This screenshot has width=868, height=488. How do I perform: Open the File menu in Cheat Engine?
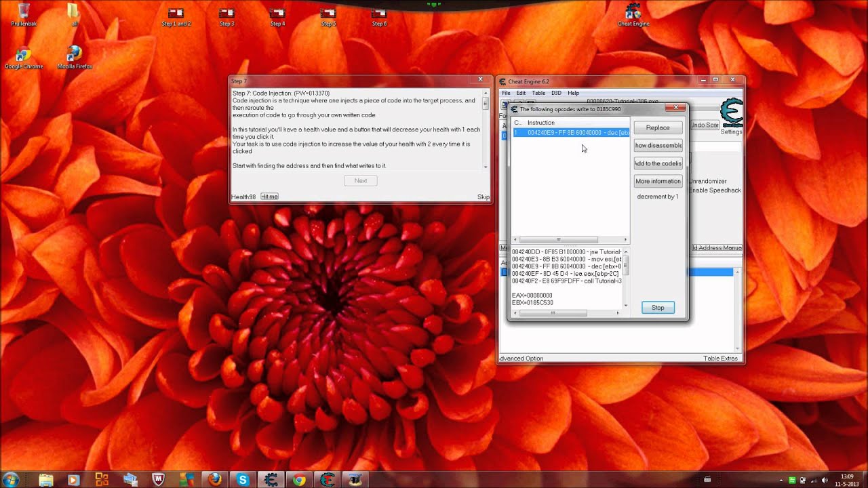tap(506, 93)
